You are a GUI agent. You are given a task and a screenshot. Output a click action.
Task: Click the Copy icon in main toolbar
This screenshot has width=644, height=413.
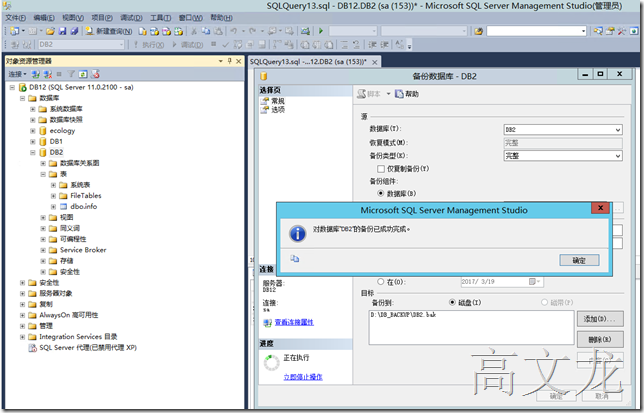coord(206,31)
